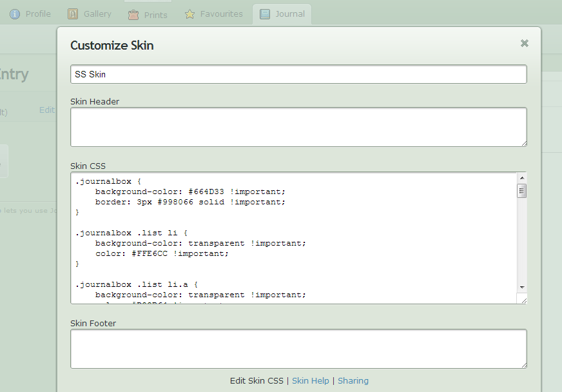Click the Profile tab info icon
Screen dimensions: 562x392
coord(15,14)
